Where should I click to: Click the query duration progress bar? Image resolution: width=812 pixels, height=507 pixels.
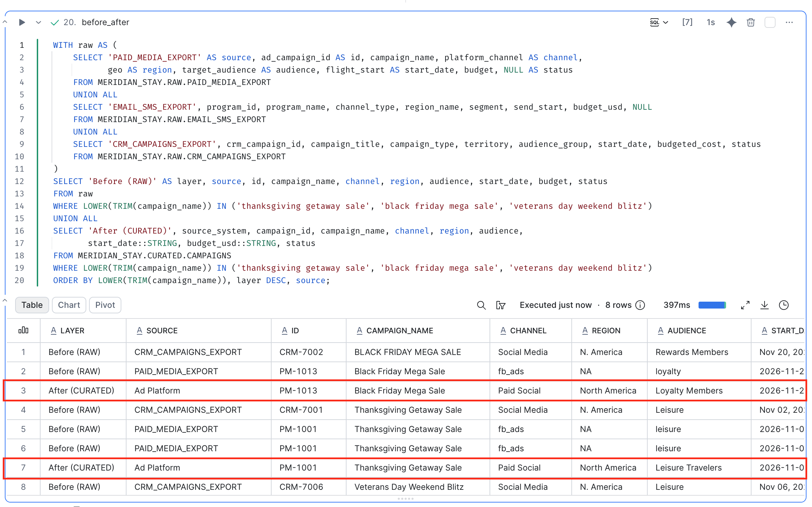click(712, 305)
